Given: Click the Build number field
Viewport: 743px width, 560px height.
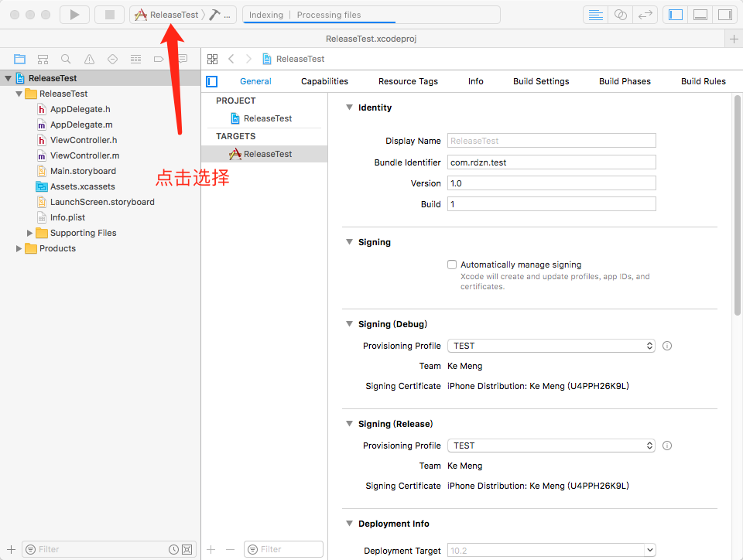Looking at the screenshot, I should (552, 204).
